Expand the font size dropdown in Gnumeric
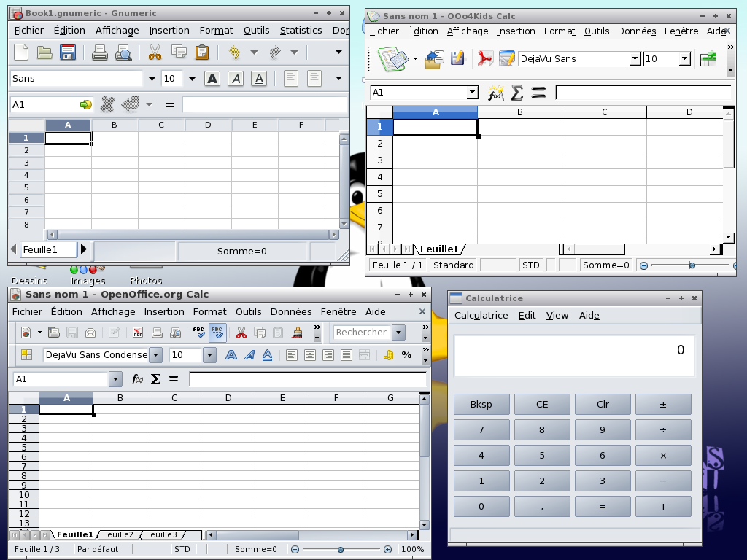The image size is (747, 560). [x=192, y=79]
